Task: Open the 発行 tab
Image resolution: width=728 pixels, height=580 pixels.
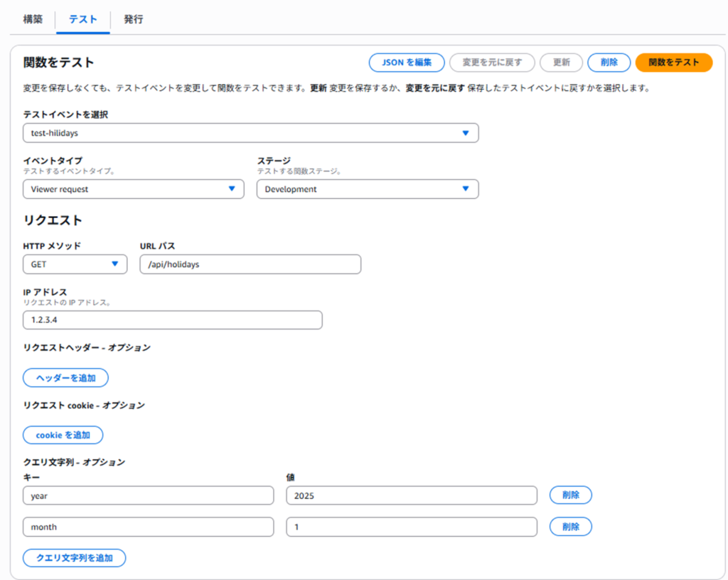Action: (133, 19)
